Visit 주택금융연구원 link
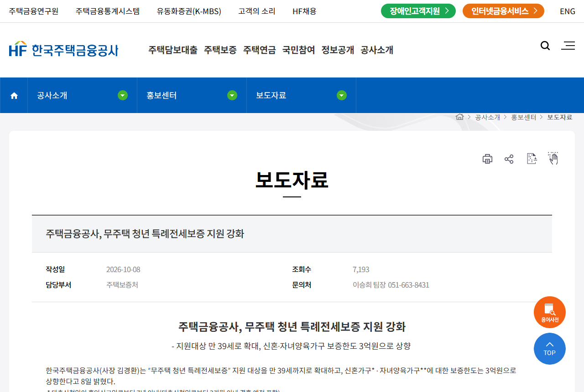Image resolution: width=584 pixels, height=392 pixels. tap(34, 11)
